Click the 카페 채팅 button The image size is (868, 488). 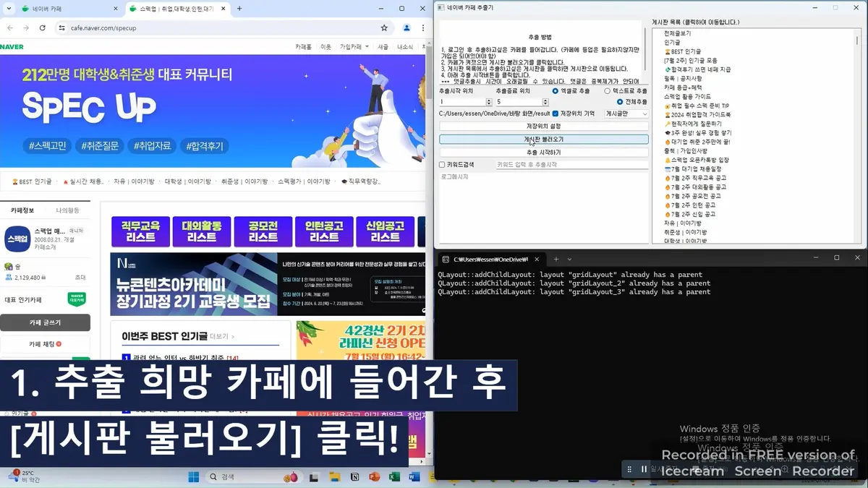(45, 344)
